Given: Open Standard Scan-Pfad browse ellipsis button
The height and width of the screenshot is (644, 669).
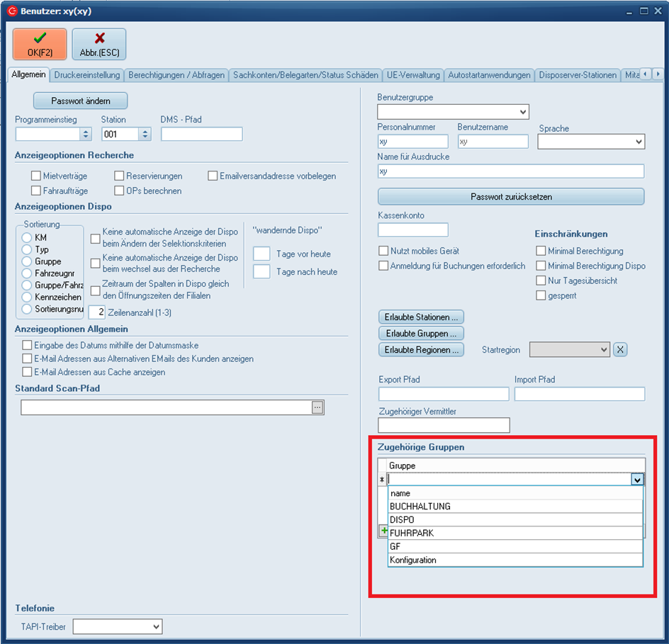Looking at the screenshot, I should (317, 407).
